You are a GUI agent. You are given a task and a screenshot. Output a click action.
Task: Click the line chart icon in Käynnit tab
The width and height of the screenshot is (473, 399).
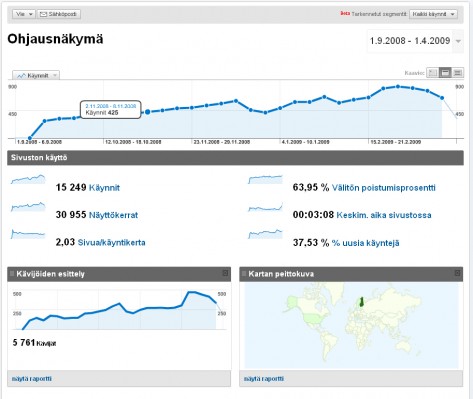(21, 76)
